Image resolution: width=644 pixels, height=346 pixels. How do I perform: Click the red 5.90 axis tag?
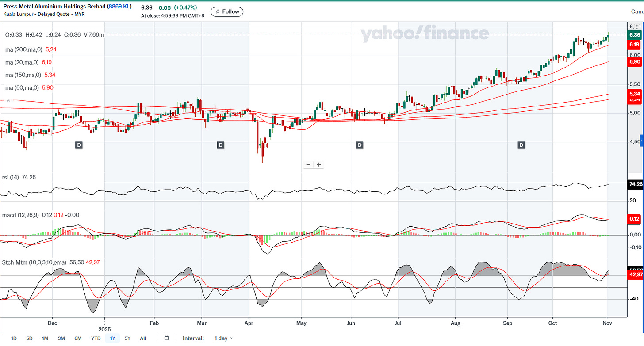tap(634, 62)
